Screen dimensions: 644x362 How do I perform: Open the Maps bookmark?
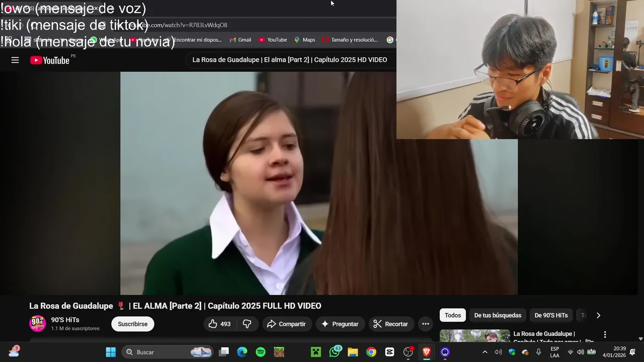click(304, 40)
